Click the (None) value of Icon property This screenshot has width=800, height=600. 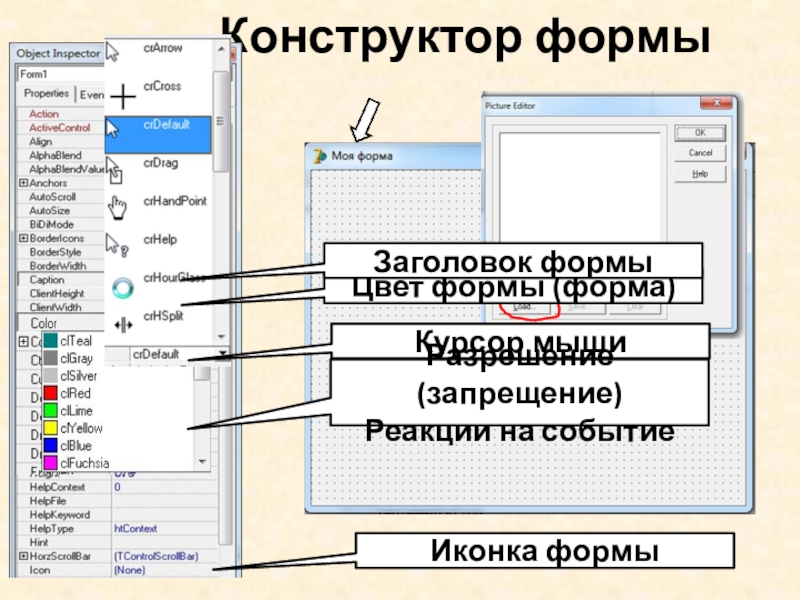pos(130,570)
